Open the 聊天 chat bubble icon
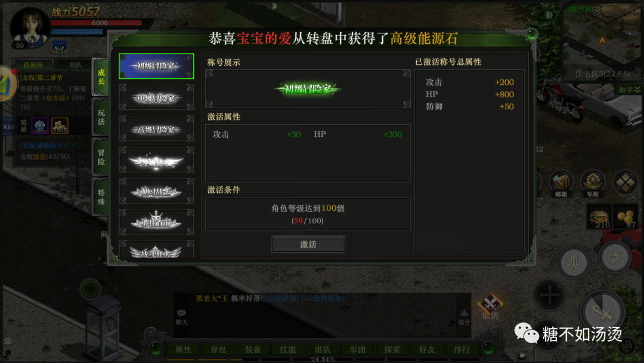Image resolution: width=644 pixels, height=363 pixels. (181, 318)
